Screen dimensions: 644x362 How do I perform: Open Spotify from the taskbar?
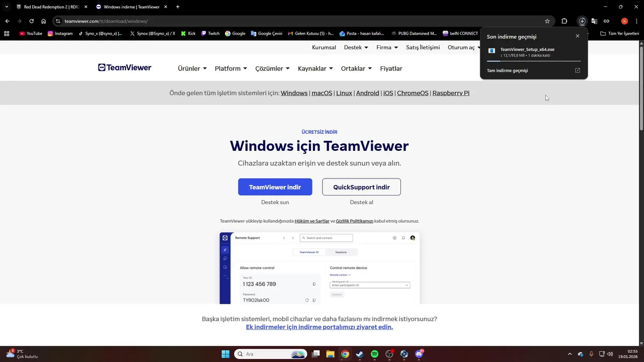374,354
